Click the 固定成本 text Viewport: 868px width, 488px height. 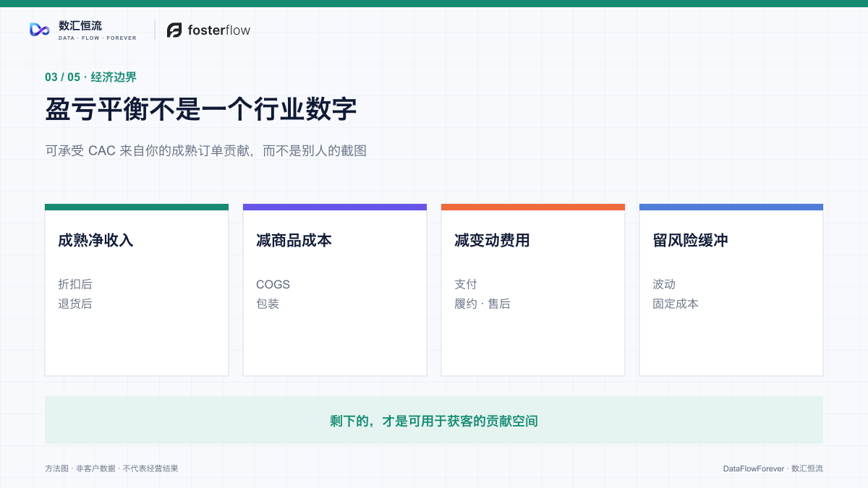(676, 304)
